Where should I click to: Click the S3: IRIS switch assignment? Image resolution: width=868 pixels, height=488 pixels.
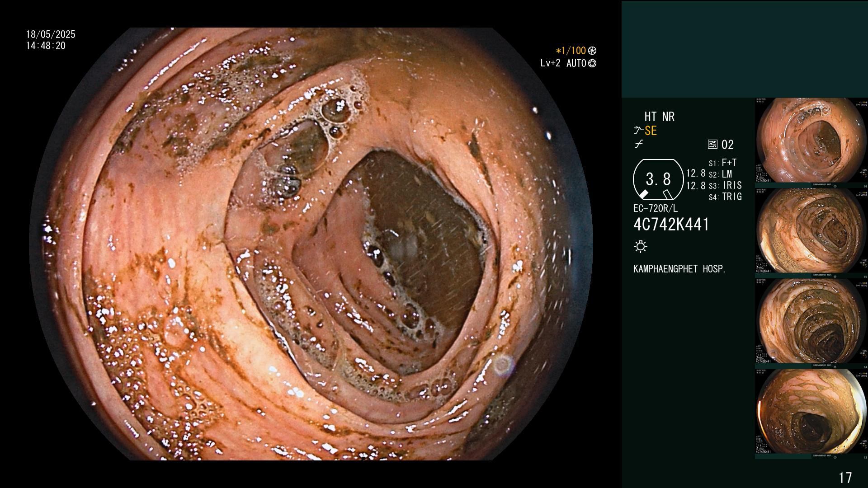pos(725,185)
